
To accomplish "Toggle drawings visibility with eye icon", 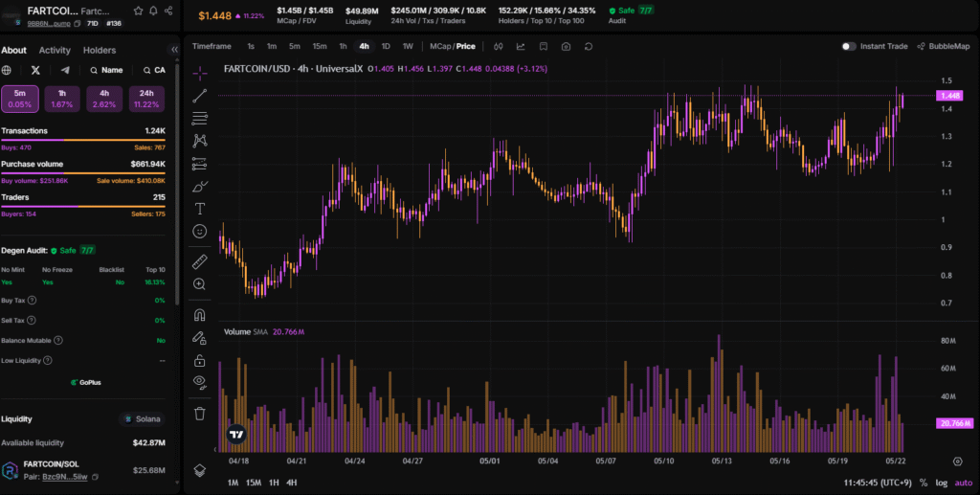I will pyautogui.click(x=199, y=382).
